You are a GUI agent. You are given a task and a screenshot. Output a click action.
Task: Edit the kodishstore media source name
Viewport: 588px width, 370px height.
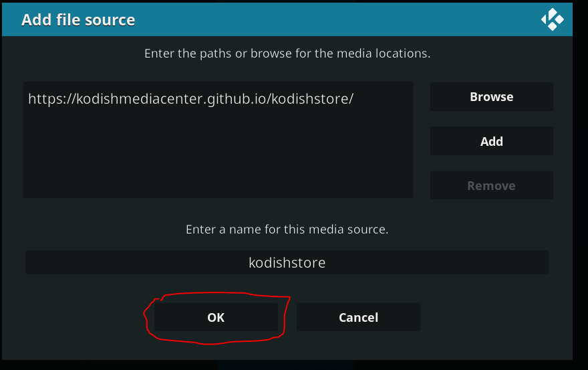click(x=287, y=262)
